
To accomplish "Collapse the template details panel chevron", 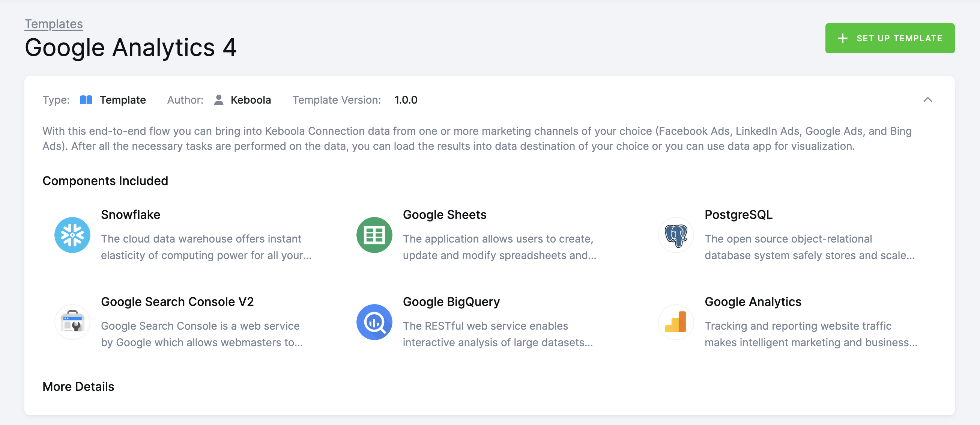I will [x=927, y=100].
